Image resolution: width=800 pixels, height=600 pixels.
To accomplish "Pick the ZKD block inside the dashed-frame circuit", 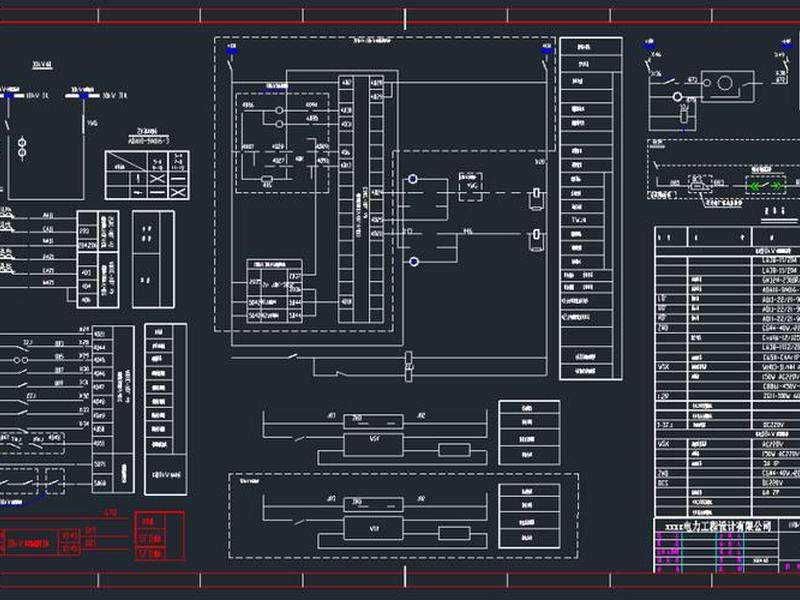I will [373, 505].
